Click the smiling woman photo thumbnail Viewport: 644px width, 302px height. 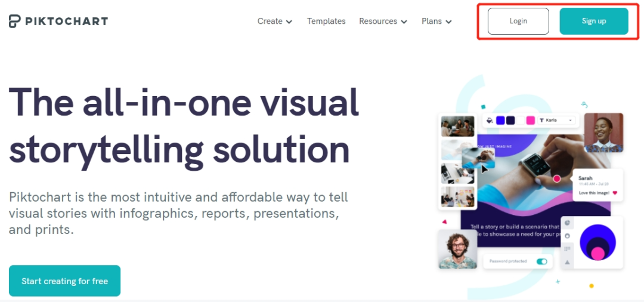pyautogui.click(x=603, y=132)
